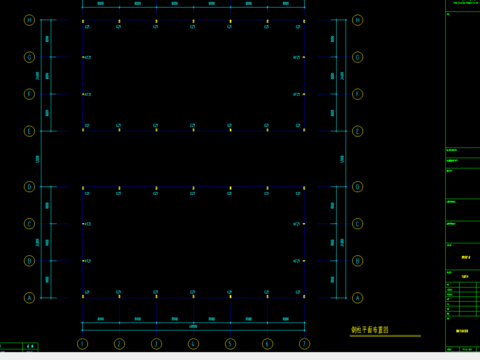This screenshot has width=480, height=360.
Task: Select bottom overall horizontal dimension text
Action: pyautogui.click(x=193, y=326)
